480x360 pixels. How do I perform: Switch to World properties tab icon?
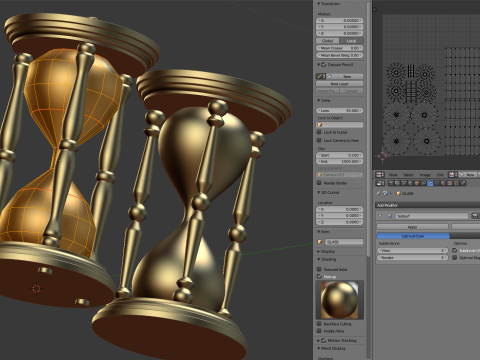(x=410, y=183)
